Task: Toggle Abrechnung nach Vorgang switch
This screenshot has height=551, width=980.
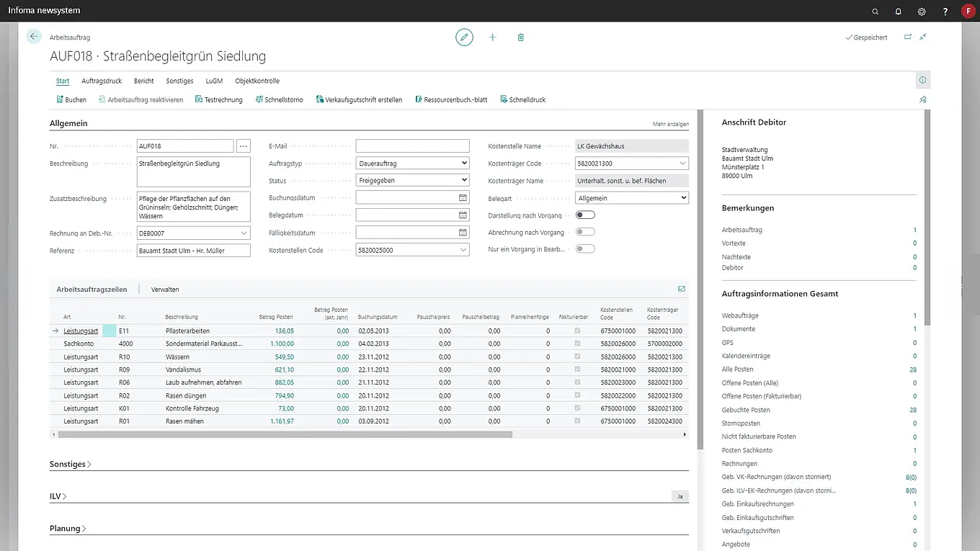Action: 585,232
